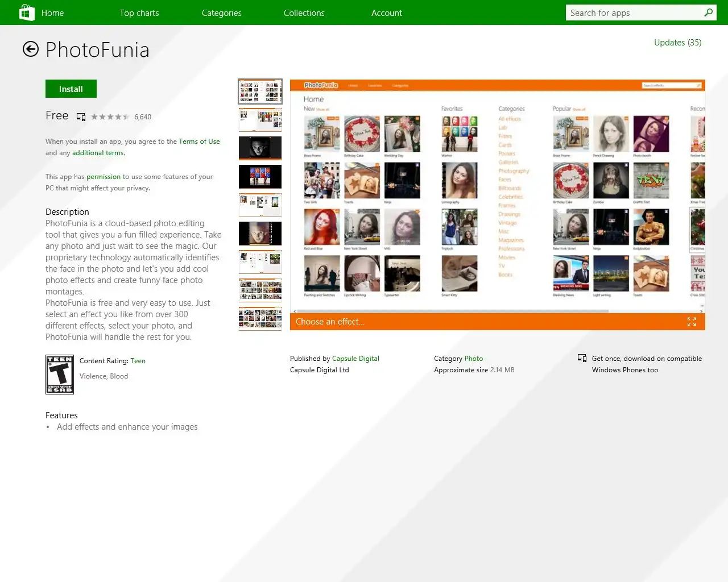
Task: Select the eighth screenshot thumbnail
Action: coord(260,290)
